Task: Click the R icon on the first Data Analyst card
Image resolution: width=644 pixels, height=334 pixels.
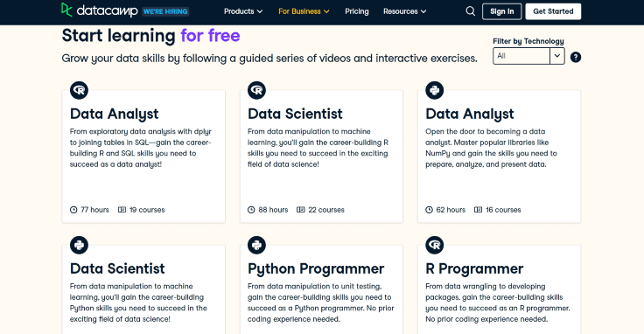Action: pyautogui.click(x=80, y=90)
